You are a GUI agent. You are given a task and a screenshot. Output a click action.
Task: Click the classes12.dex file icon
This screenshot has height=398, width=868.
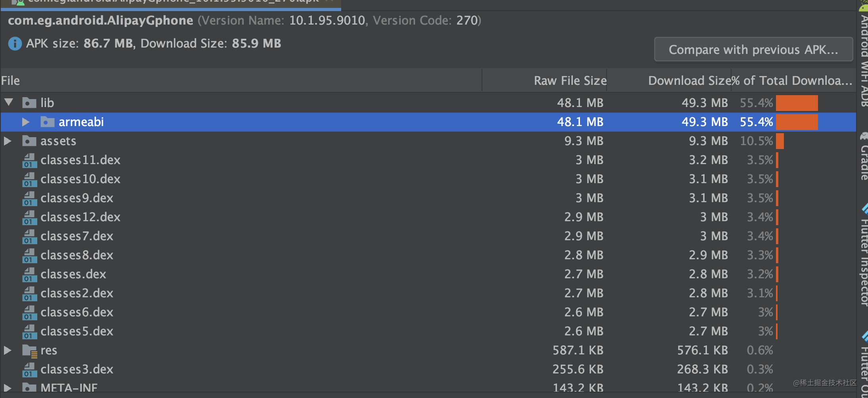coord(29,217)
